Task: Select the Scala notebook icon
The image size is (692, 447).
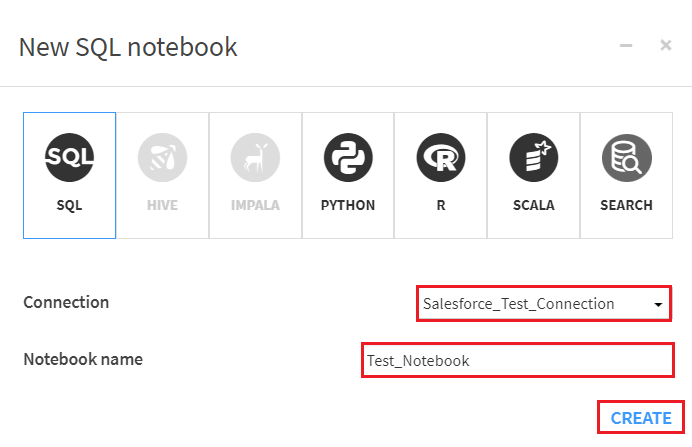Action: pos(533,159)
